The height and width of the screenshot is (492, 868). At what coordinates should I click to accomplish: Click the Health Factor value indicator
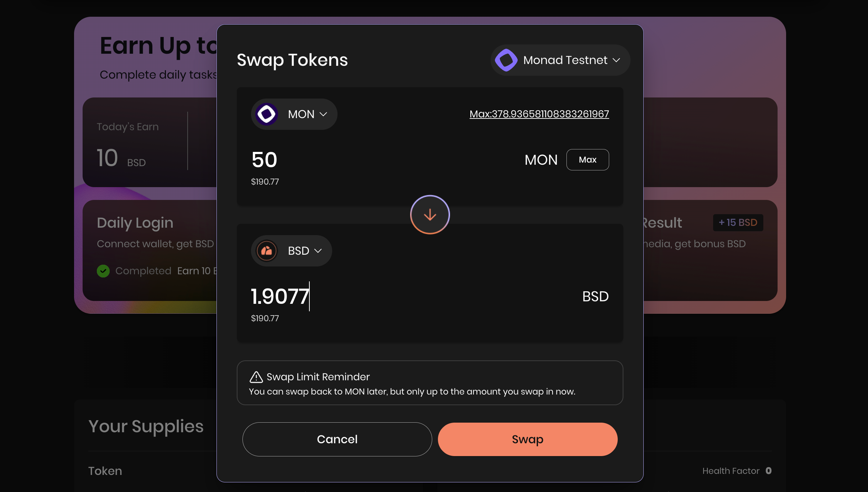(x=768, y=471)
